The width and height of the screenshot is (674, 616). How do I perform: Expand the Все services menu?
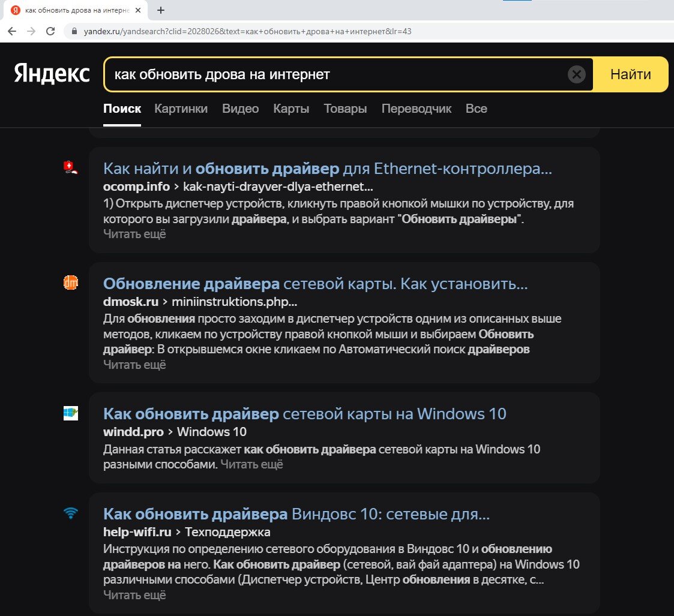pos(477,109)
